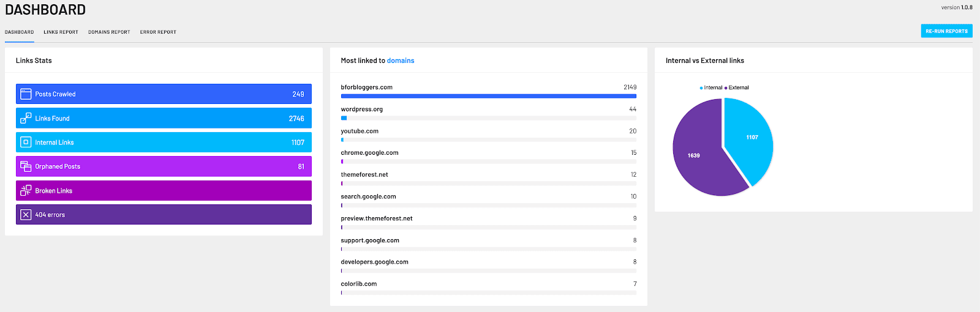Click the Posts Crawled window icon
The image size is (980, 312).
[26, 94]
